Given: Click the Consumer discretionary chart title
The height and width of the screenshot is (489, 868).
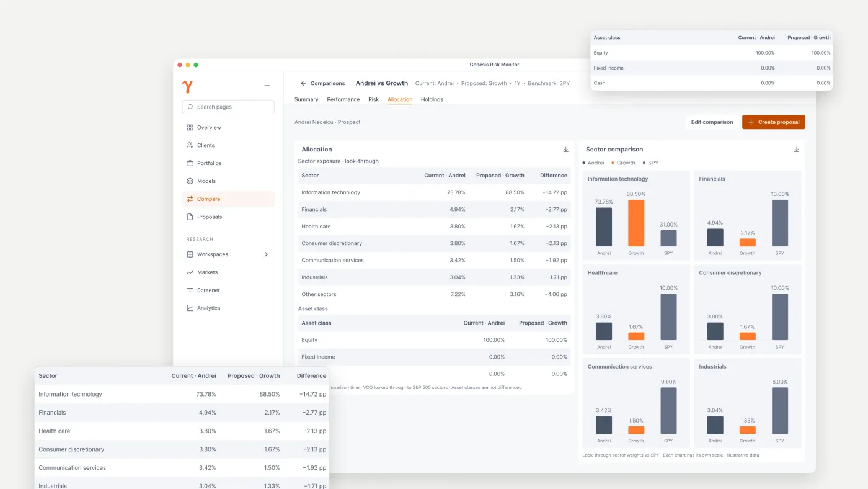Looking at the screenshot, I should tap(730, 273).
